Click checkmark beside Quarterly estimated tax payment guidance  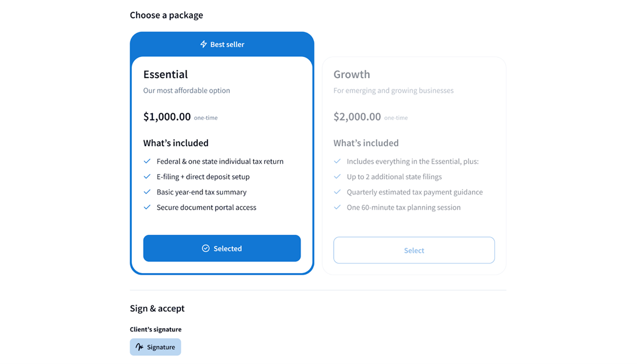(337, 192)
